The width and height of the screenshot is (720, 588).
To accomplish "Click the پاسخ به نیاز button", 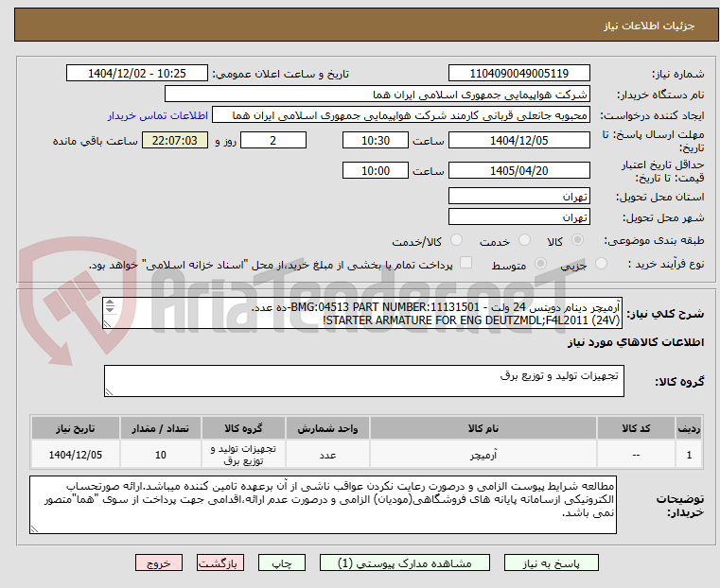I will tap(551, 562).
